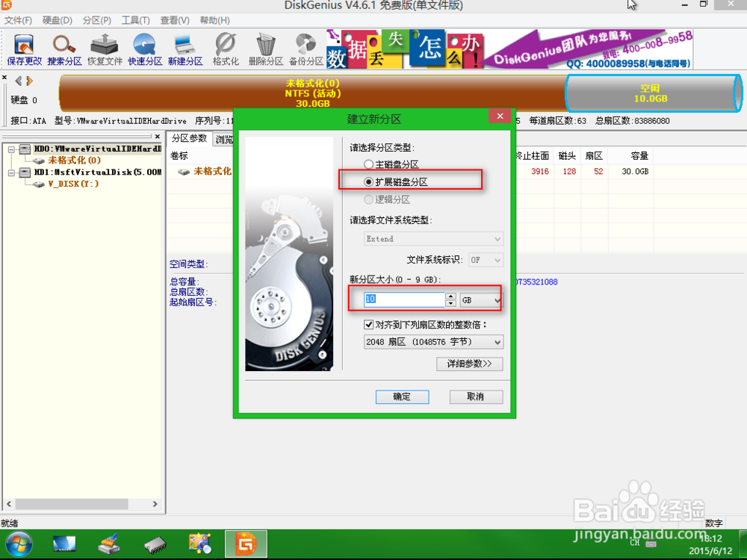Click the Format (格式化) toolbar icon
The height and width of the screenshot is (560, 747).
click(x=226, y=49)
